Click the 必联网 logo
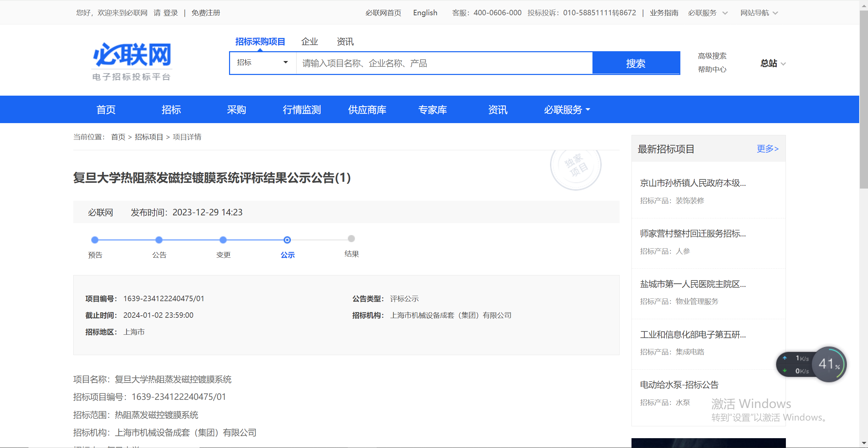The height and width of the screenshot is (448, 868). click(132, 61)
